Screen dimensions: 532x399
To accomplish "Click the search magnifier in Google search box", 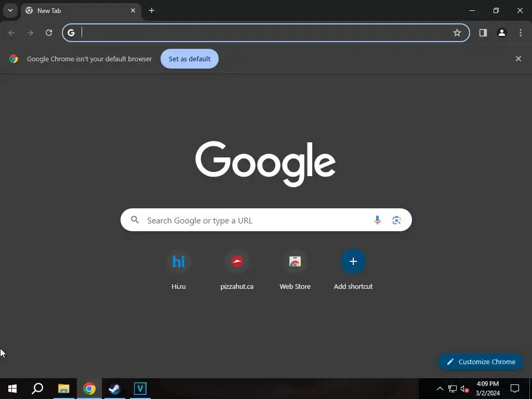I will click(x=135, y=220).
